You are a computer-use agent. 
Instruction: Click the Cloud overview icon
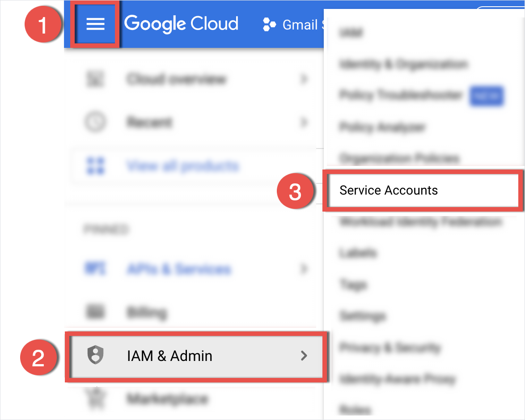(95, 79)
